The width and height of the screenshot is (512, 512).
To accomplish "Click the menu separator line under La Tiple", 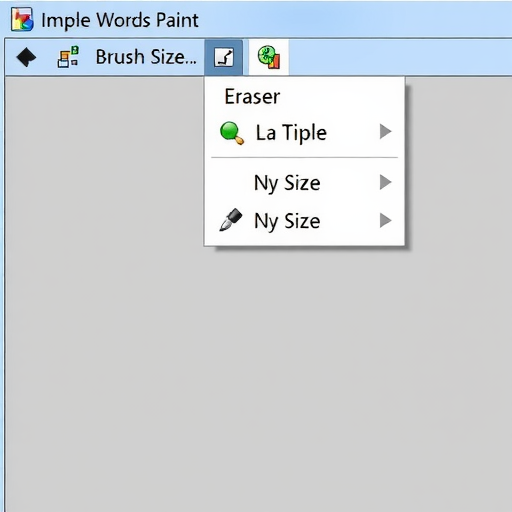I will click(x=304, y=157).
